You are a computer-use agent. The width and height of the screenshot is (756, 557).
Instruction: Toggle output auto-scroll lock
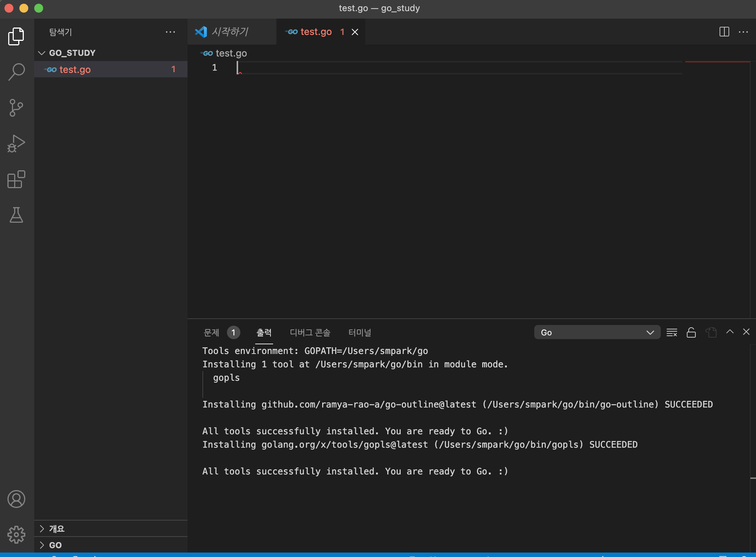coord(691,332)
